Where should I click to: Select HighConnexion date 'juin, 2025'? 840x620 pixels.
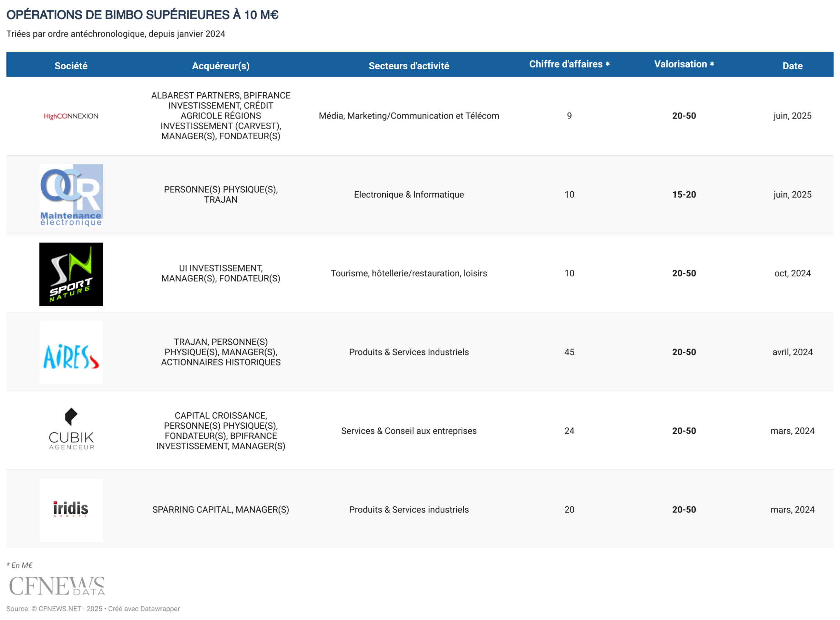(x=792, y=116)
